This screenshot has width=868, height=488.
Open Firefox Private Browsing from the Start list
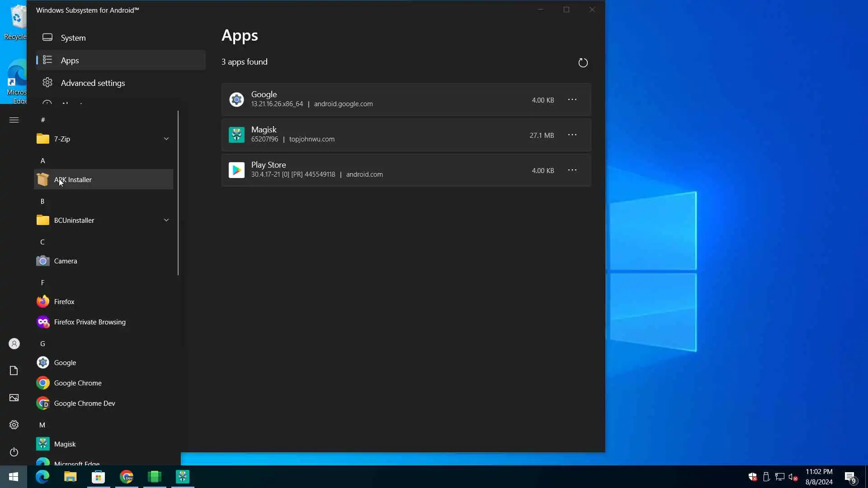90,322
